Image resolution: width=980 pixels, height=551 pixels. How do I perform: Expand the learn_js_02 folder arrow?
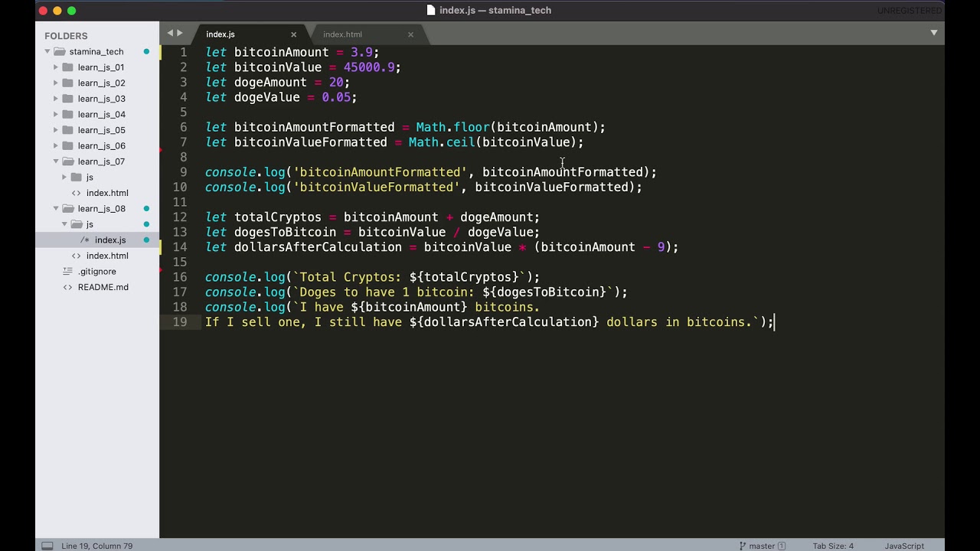click(x=56, y=83)
